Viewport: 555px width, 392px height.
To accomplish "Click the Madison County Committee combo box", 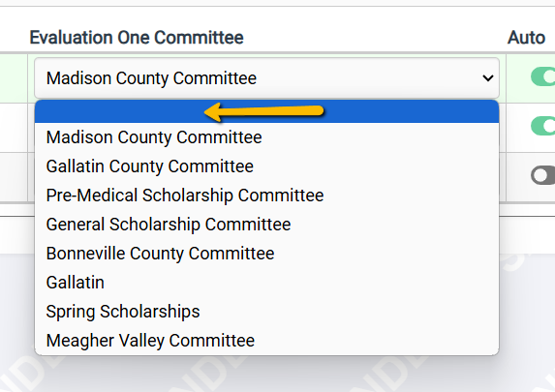I will [266, 77].
